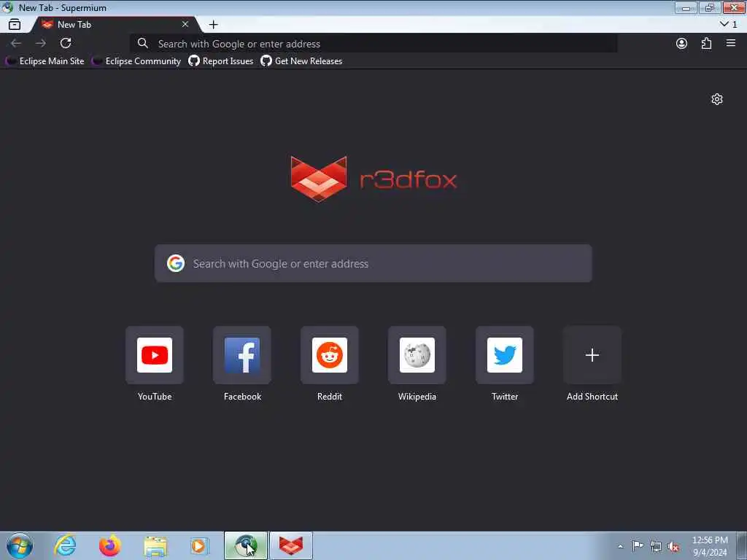Screen dimensions: 747x560
Task: Open Get New Releases bookmark
Action: coord(301,61)
